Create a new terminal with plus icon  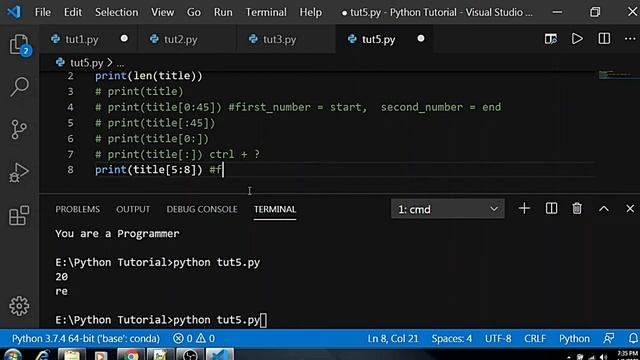click(524, 209)
